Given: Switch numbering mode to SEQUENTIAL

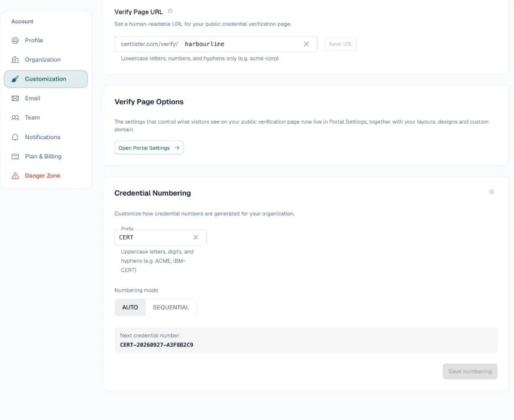Looking at the screenshot, I should 171,307.
